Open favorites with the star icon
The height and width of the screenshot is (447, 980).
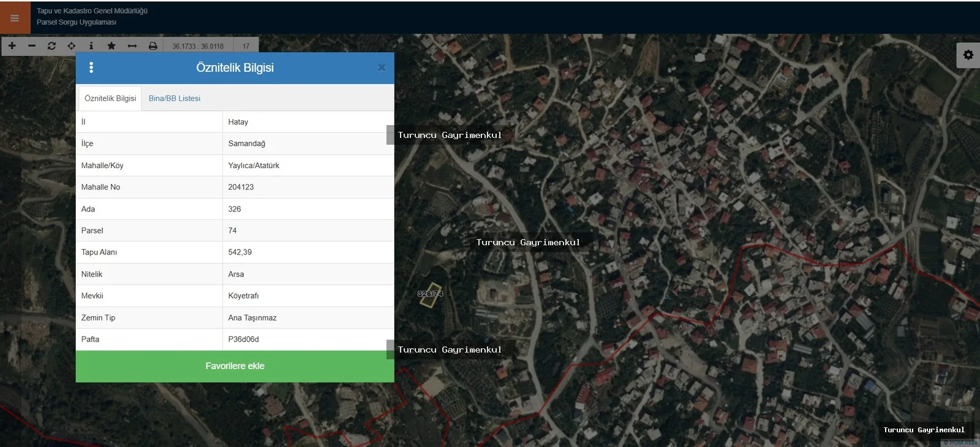pos(111,46)
